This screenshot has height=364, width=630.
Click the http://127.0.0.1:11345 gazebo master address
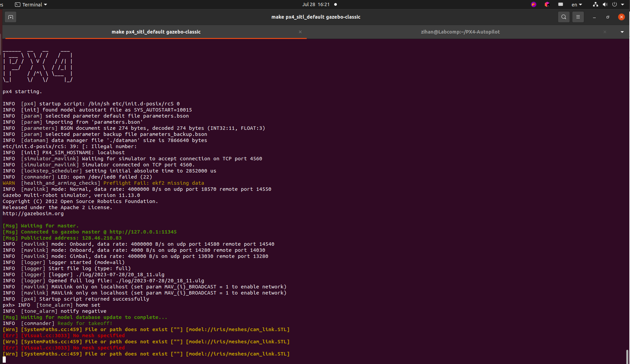click(143, 232)
